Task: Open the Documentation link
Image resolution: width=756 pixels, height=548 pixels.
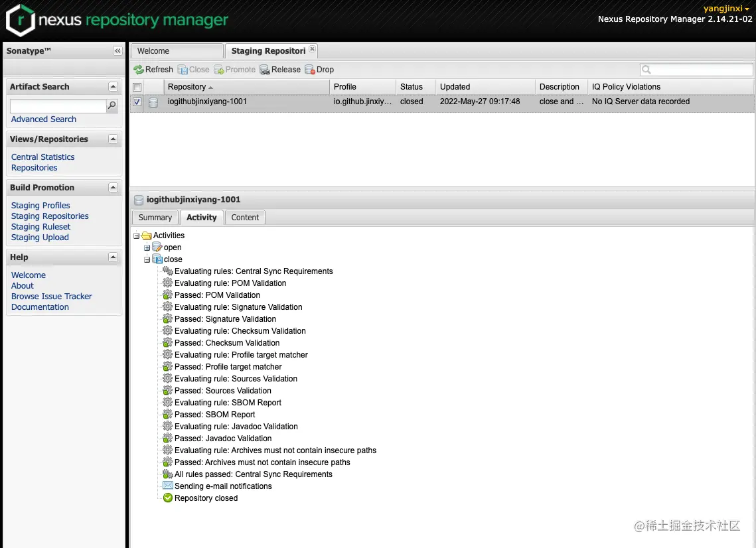Action: point(40,307)
